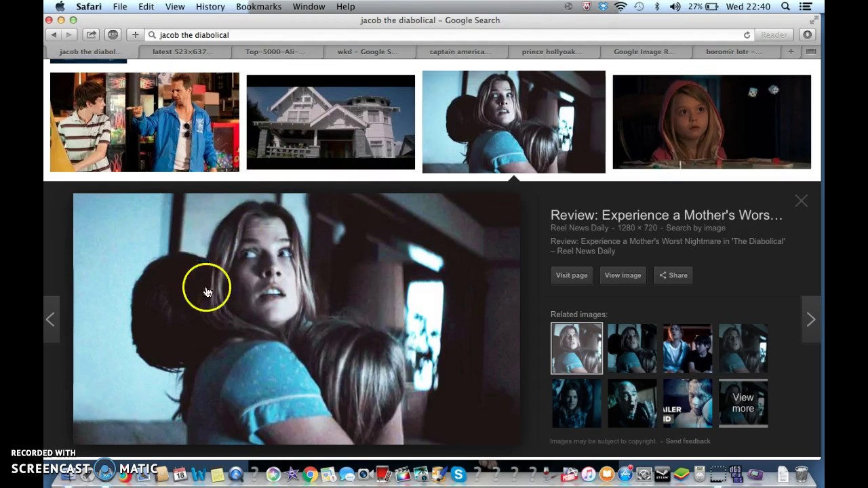This screenshot has width=868, height=488.
Task: Open the App Store Dock icon
Action: tap(625, 474)
